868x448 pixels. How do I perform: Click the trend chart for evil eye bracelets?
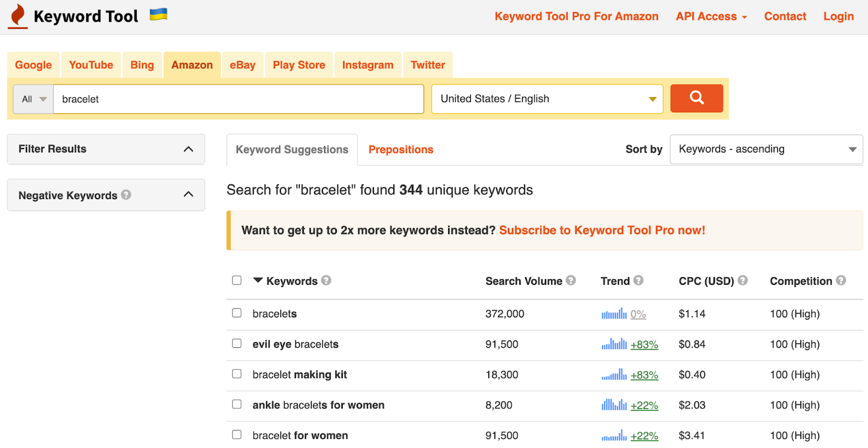pyautogui.click(x=614, y=344)
